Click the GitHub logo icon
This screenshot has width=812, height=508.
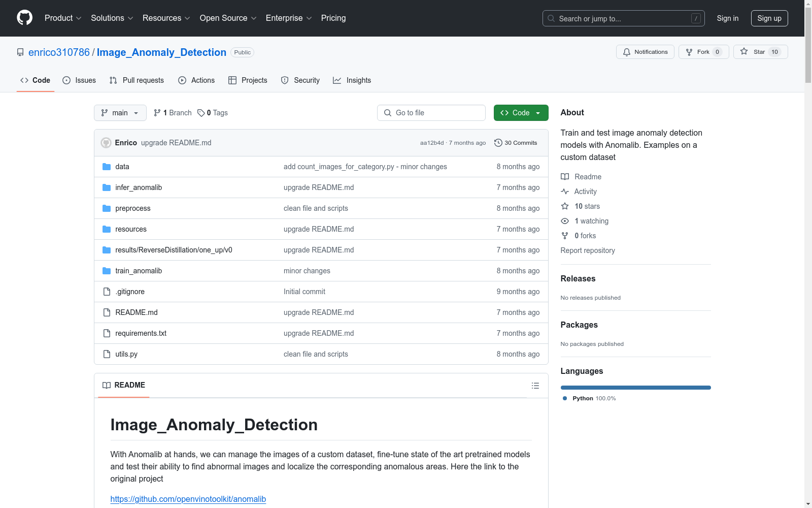[x=24, y=18]
